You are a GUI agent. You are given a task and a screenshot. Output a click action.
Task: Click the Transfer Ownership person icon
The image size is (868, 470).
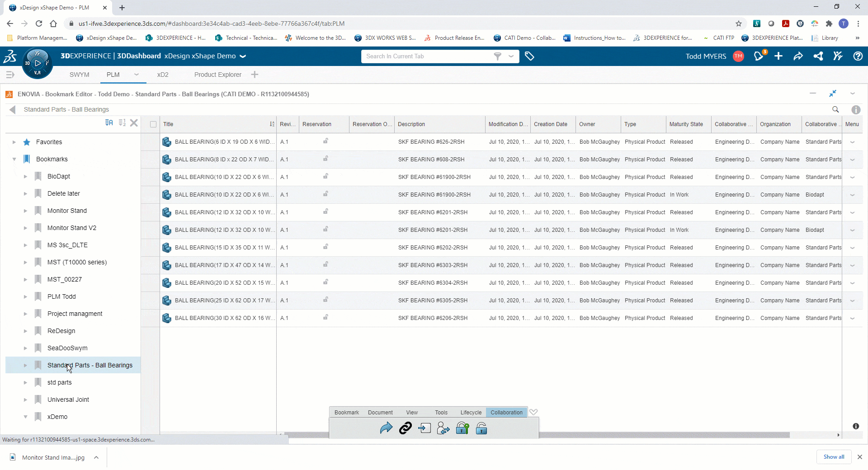(x=443, y=428)
